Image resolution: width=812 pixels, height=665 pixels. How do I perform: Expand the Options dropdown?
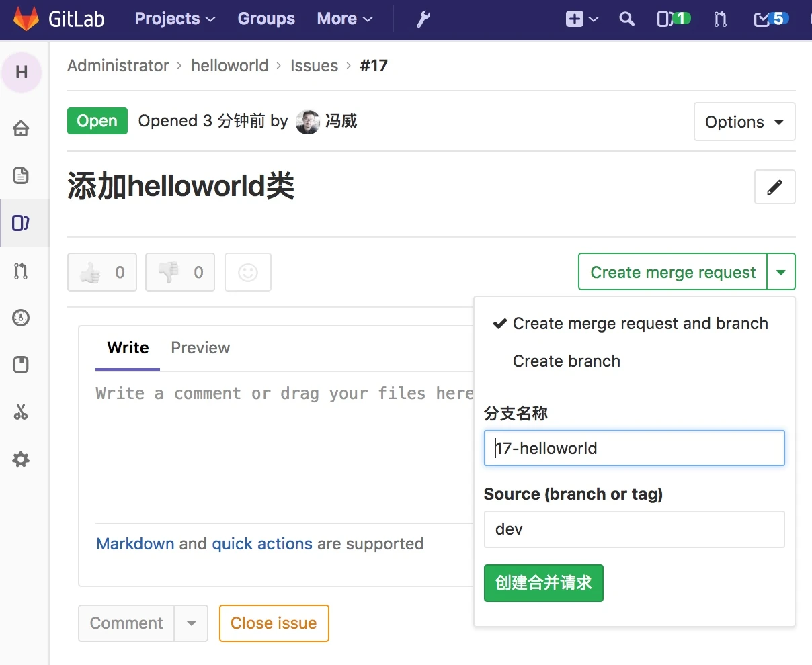click(745, 122)
